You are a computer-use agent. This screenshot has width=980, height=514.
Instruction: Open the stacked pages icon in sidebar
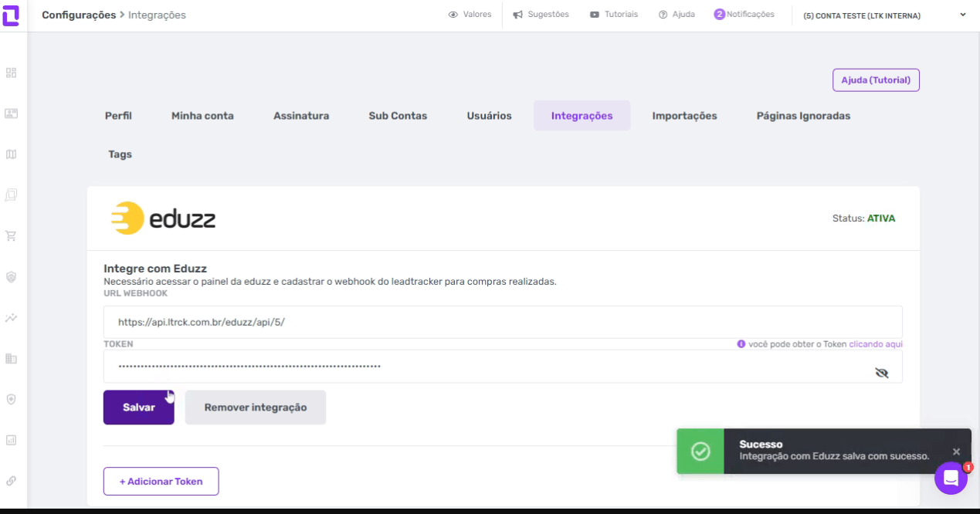pyautogui.click(x=11, y=195)
